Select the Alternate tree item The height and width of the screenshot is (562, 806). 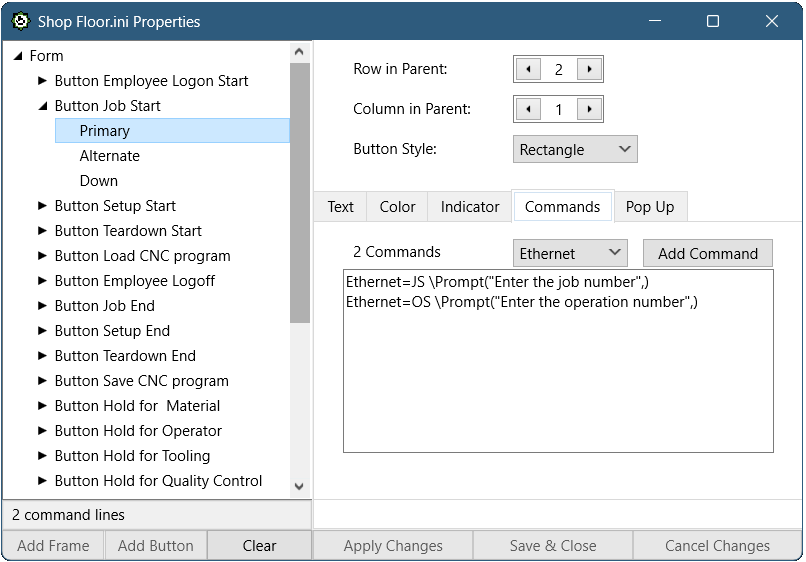[x=110, y=156]
